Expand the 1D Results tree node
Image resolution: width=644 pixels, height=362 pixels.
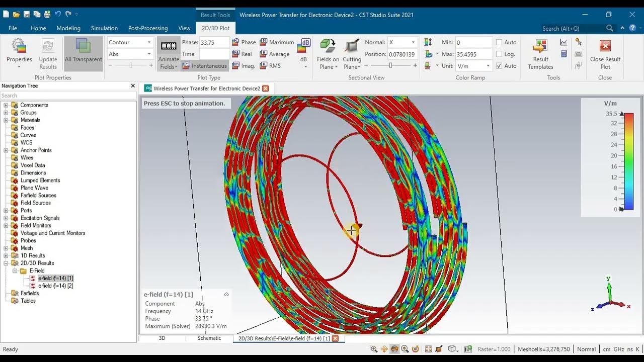click(6, 256)
